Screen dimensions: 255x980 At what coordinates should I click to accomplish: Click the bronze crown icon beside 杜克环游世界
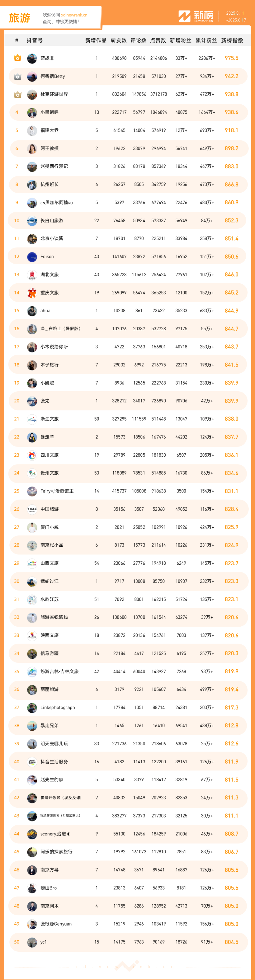(17, 94)
